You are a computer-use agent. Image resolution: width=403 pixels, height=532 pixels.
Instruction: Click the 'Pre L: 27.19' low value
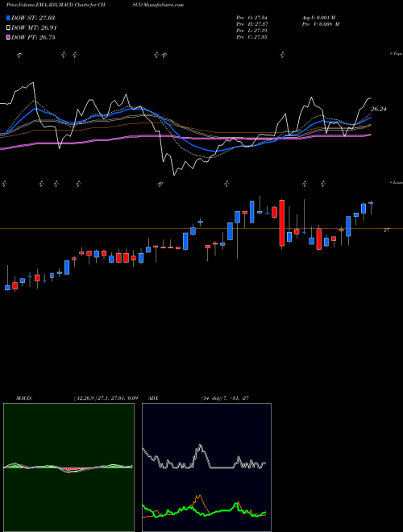pyautogui.click(x=251, y=30)
